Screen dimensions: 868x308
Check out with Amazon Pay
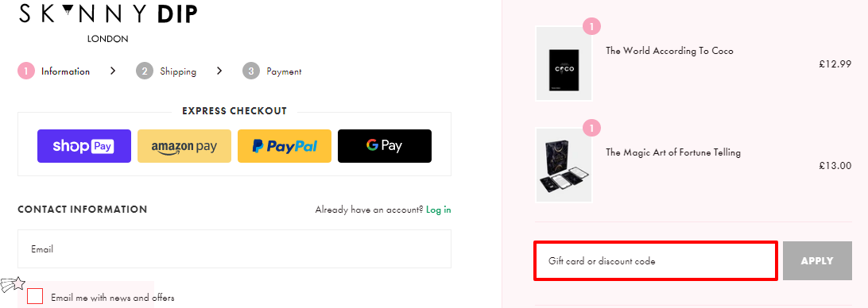pos(184,146)
